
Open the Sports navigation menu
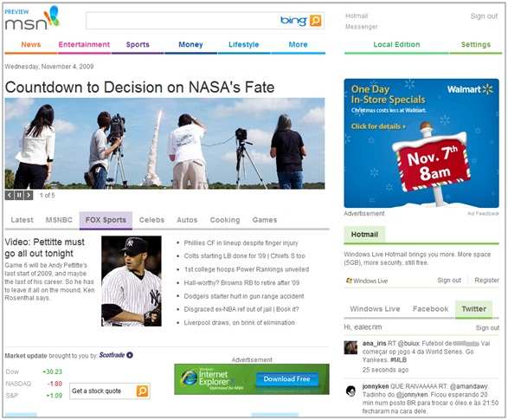138,45
